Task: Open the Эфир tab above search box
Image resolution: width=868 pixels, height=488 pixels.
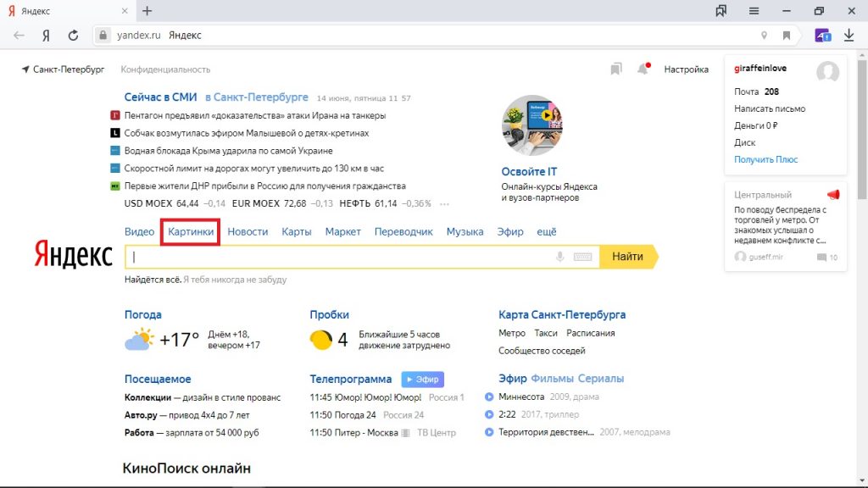Action: (510, 232)
